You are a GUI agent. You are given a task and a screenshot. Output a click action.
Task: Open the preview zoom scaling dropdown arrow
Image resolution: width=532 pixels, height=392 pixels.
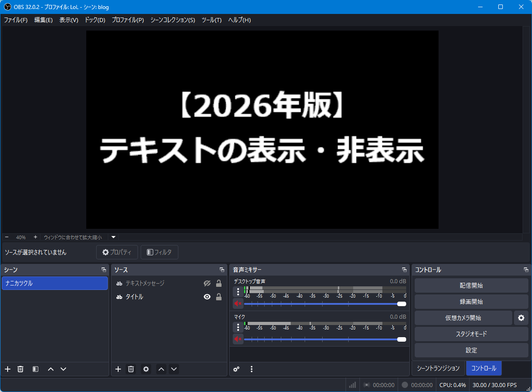[114, 237]
